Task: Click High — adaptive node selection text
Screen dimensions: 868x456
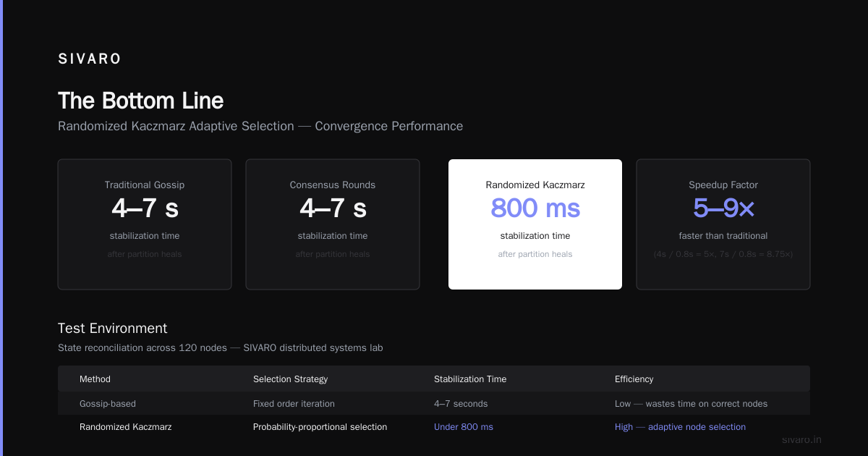Action: 680,427
